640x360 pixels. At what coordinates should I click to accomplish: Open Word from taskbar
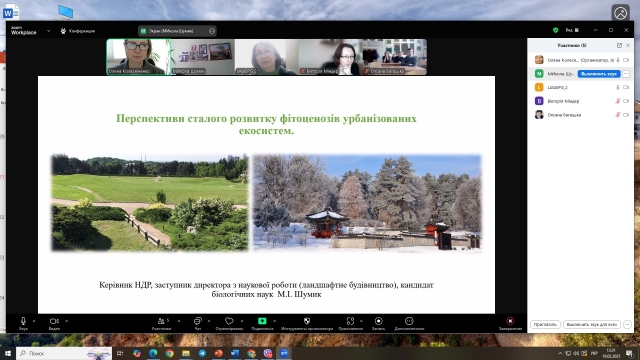235,353
